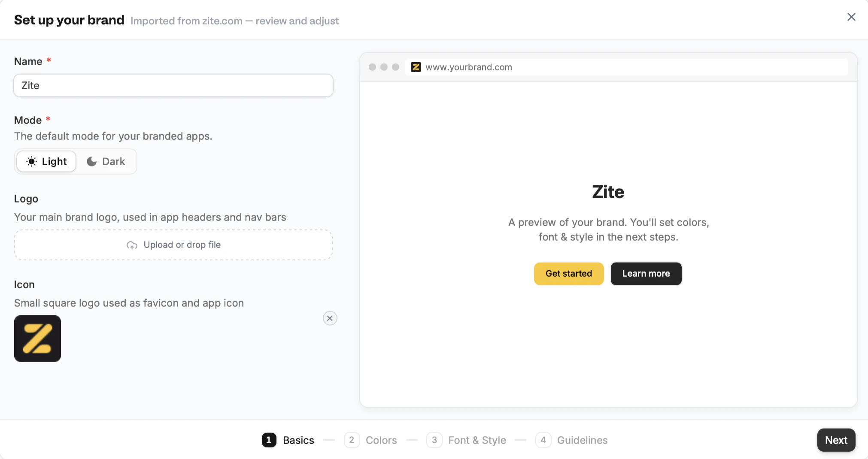
Task: Click 'The default mode for your branded apps.' text
Action: pyautogui.click(x=113, y=136)
